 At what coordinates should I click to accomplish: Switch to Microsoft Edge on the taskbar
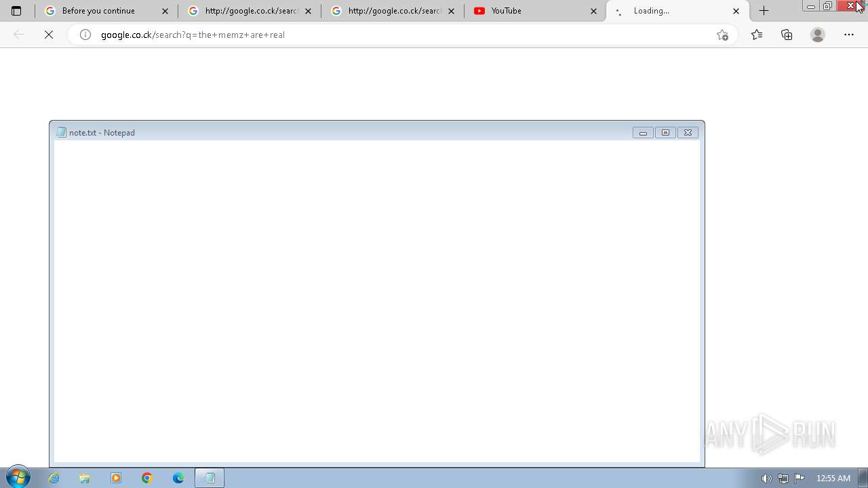[x=178, y=478]
